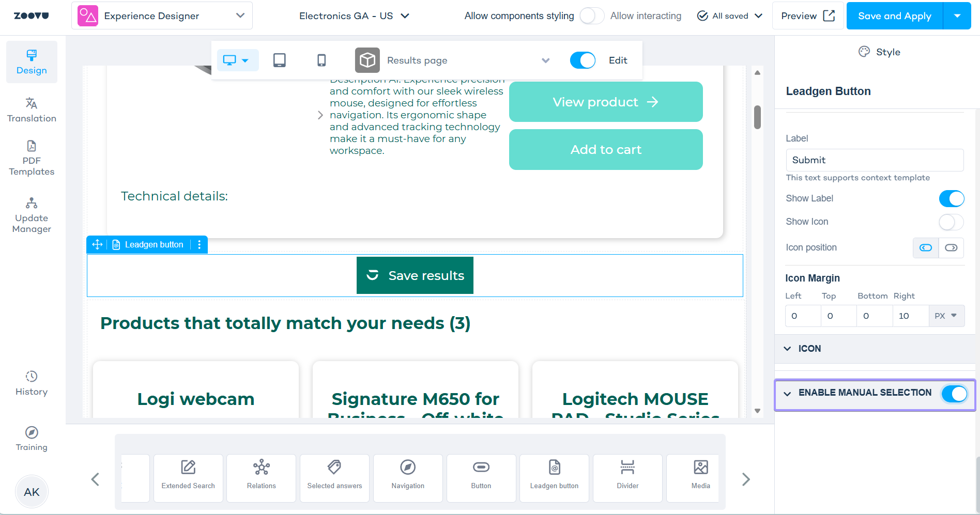Disable the Enable Manual Selection toggle
980x515 pixels.
(x=954, y=394)
